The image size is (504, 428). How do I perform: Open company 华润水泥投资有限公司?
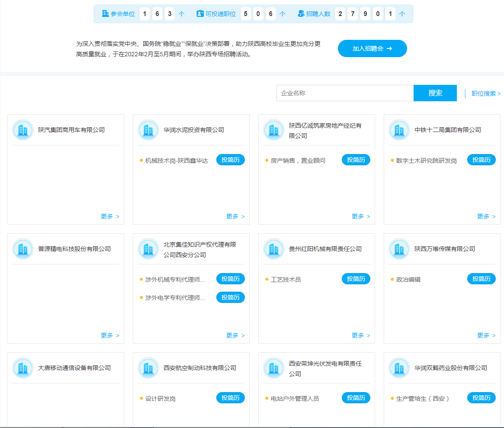(x=194, y=130)
